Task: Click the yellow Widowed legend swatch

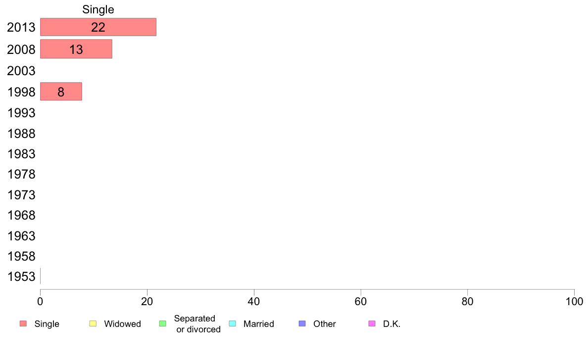Action: click(x=93, y=323)
